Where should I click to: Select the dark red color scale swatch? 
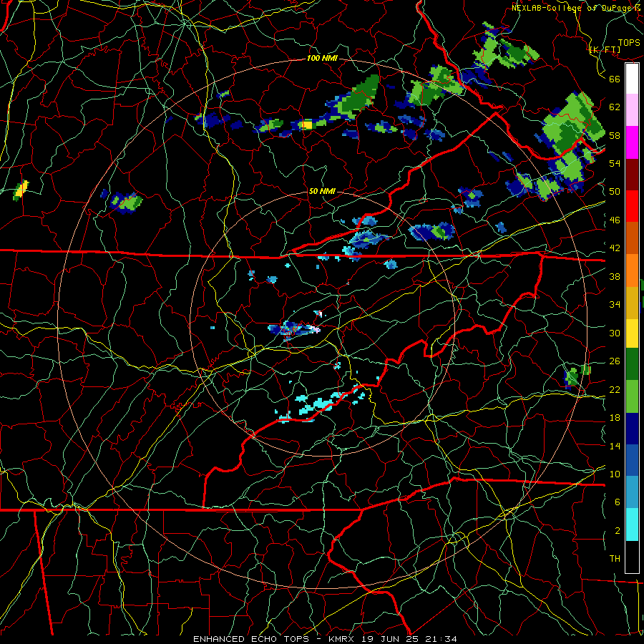tap(632, 175)
